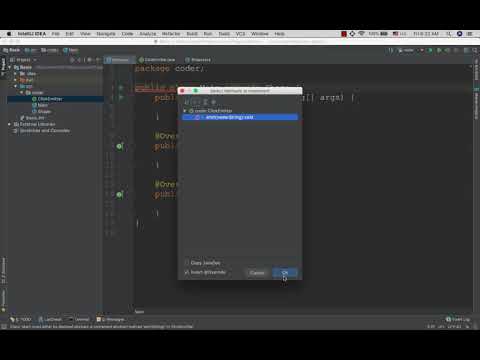The width and height of the screenshot is (480, 360).
Task: Open the Messages tool window
Action: pos(111,319)
